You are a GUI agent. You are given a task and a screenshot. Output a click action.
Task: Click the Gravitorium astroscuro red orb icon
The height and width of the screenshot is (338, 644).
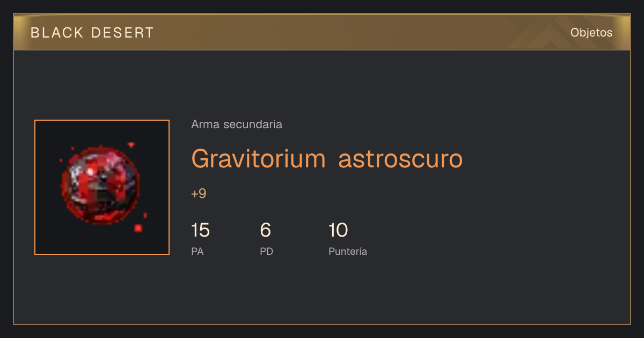99,184
